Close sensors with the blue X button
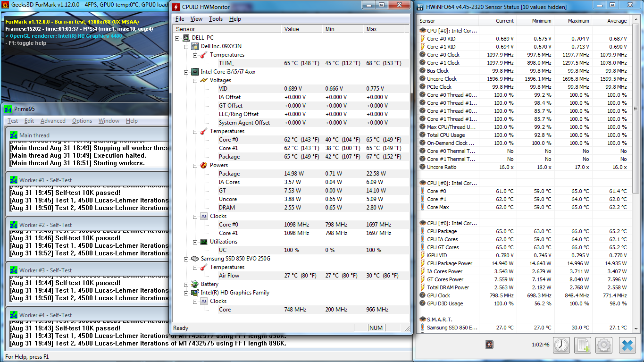This screenshot has height=362, width=644. pos(627,345)
